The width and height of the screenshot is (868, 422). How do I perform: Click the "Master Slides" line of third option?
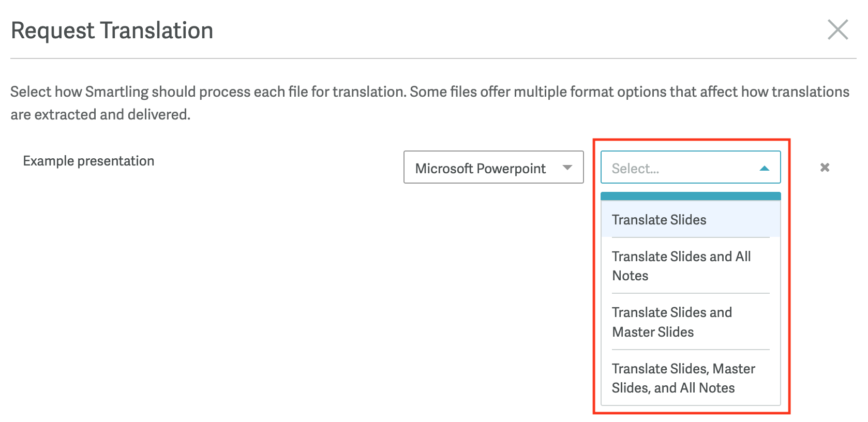click(x=653, y=332)
